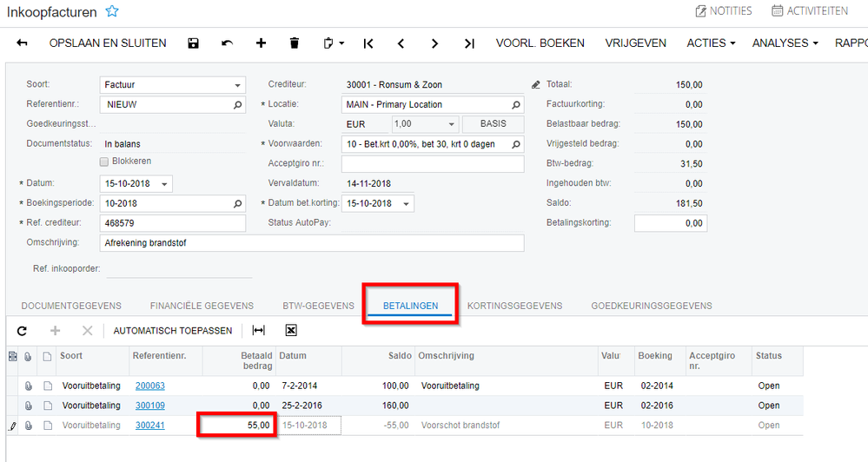Screen dimensions: 868x462
Task: Click the undo arrow icon
Action: (227, 43)
